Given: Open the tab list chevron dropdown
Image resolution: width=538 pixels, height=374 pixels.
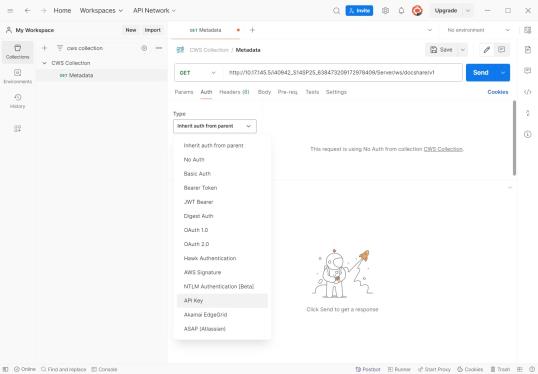Looking at the screenshot, I should click(x=430, y=30).
